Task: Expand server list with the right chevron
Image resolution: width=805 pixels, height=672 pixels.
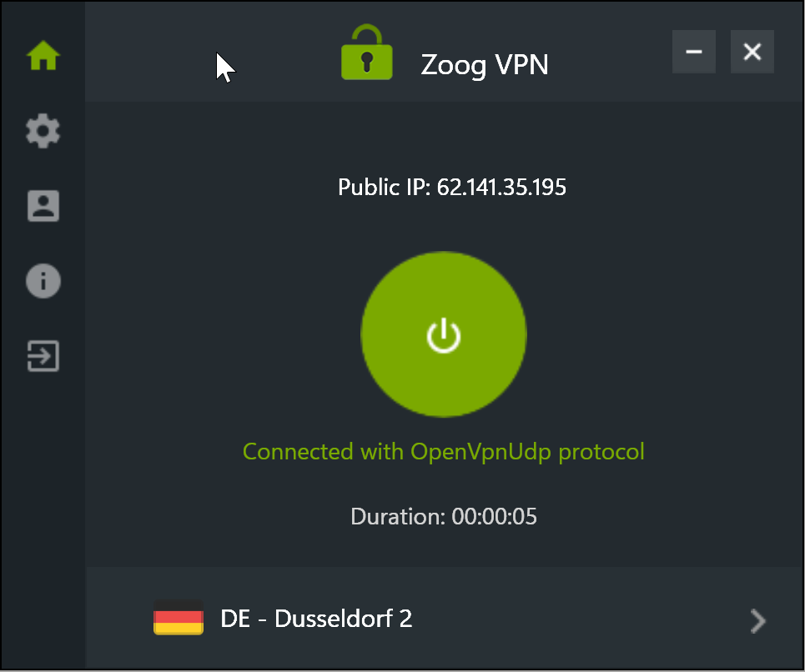Action: [x=757, y=621]
